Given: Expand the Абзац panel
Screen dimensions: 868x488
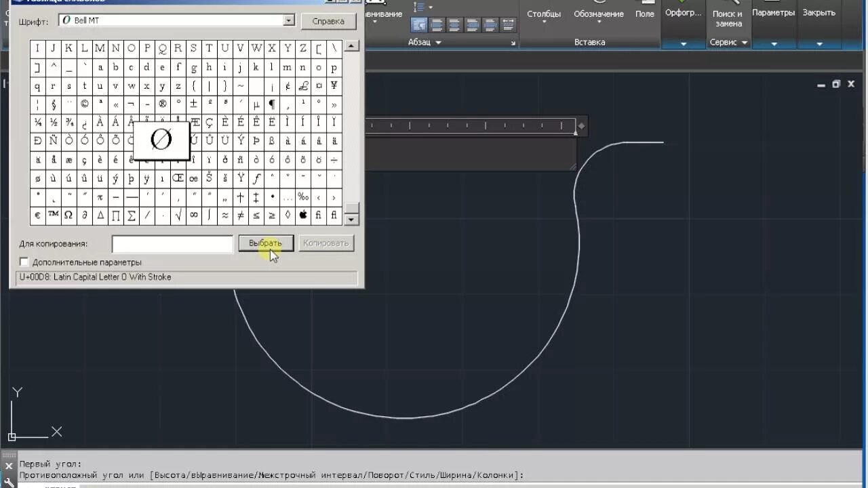Looking at the screenshot, I should click(x=425, y=42).
